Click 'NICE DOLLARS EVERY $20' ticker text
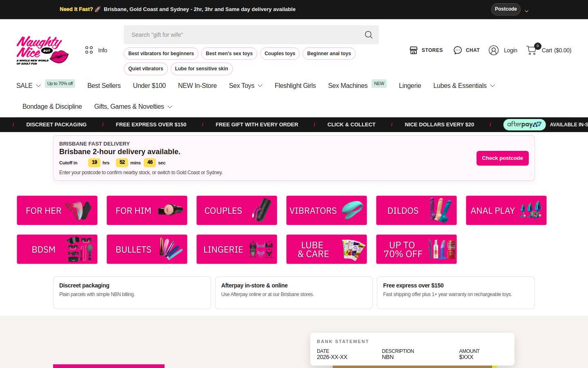 point(439,125)
